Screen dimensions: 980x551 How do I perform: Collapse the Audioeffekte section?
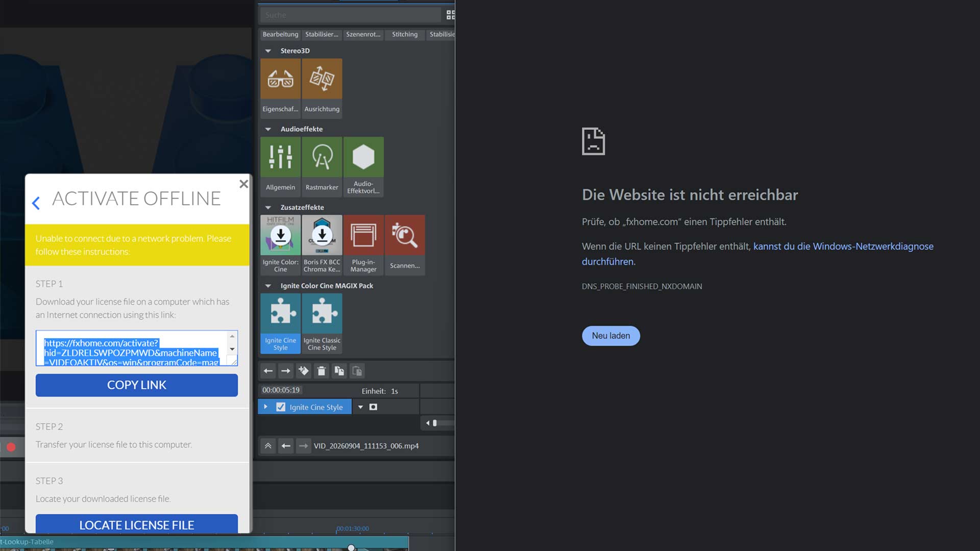[x=268, y=129]
